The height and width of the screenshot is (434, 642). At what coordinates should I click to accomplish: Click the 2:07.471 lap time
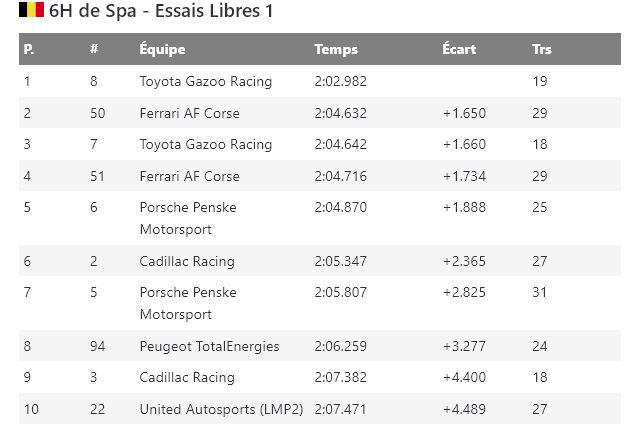coord(335,409)
